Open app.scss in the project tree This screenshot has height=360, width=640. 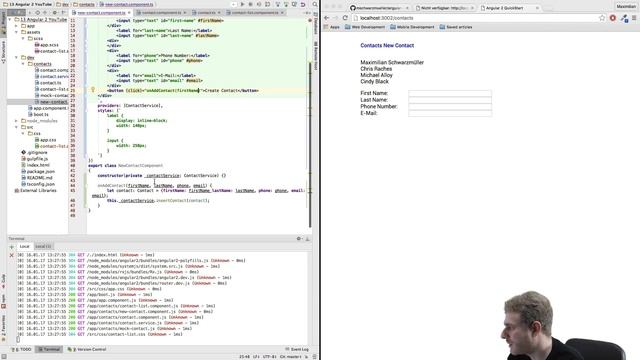47,45
